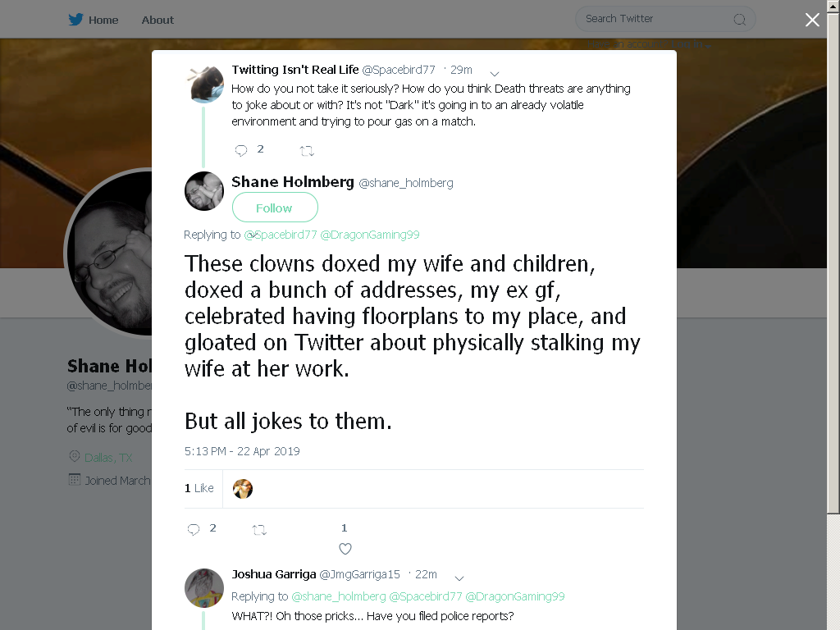Image resolution: width=840 pixels, height=630 pixels.
Task: Open the About menu item
Action: [x=157, y=20]
